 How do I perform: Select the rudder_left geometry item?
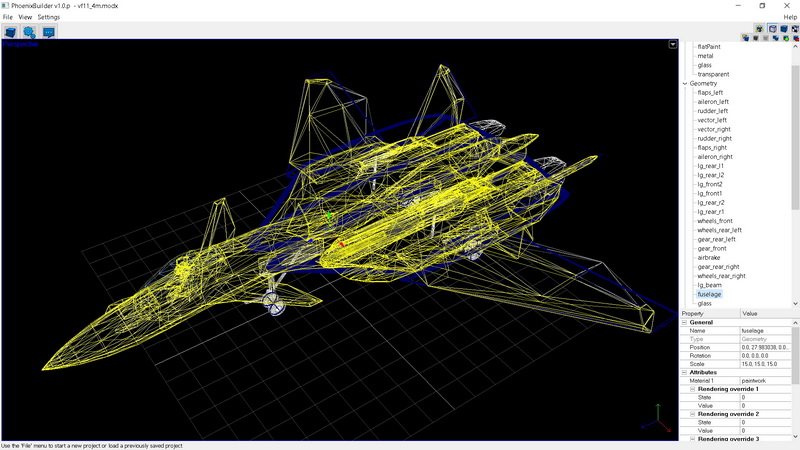pyautogui.click(x=712, y=111)
